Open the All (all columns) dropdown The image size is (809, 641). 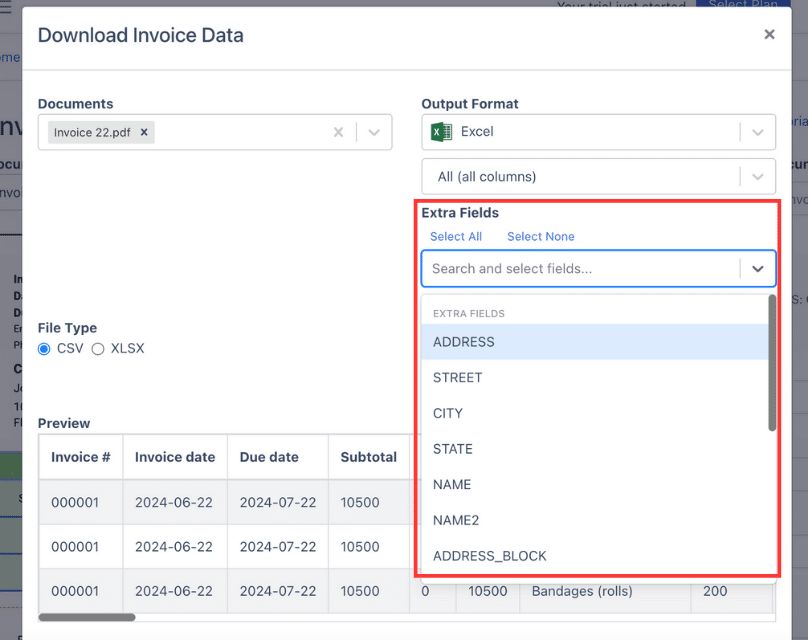point(598,177)
